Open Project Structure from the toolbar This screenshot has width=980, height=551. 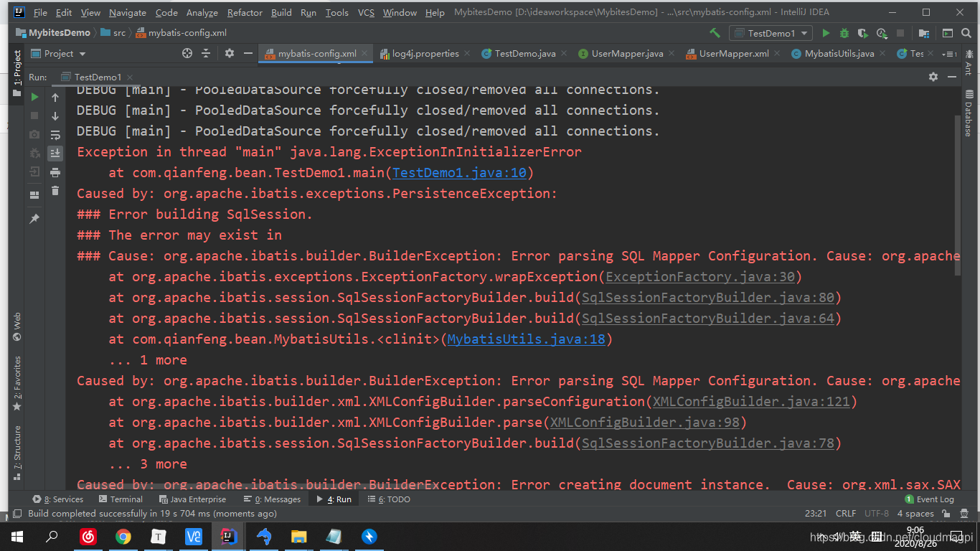click(924, 33)
